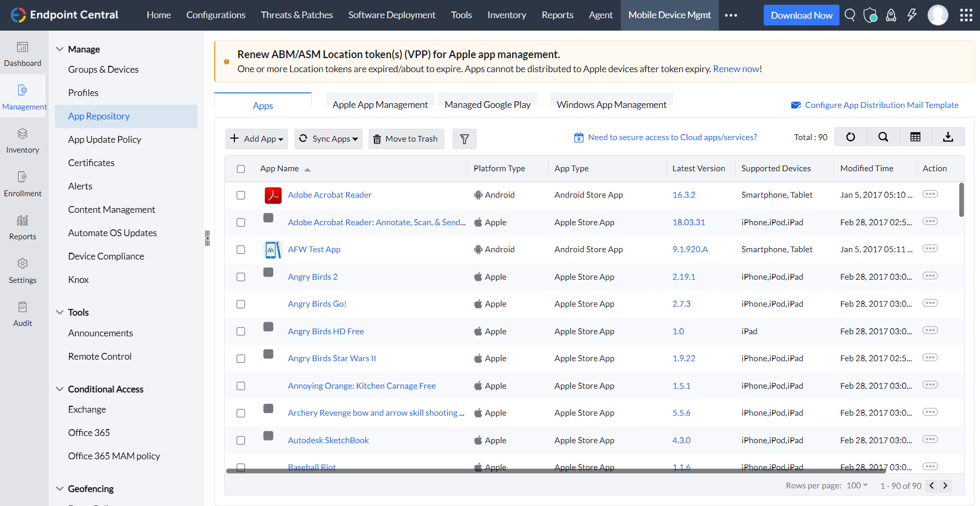Open the apps grid launcher icon

point(965,15)
